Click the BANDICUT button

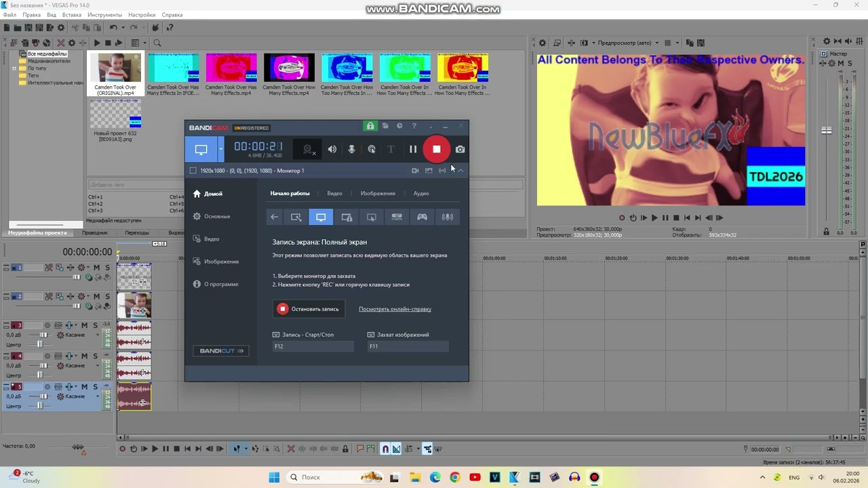221,350
